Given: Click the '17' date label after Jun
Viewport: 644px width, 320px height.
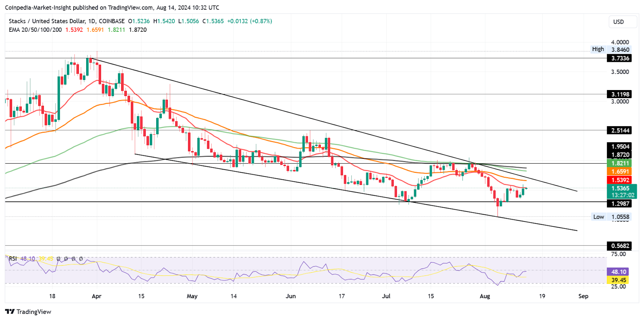Looking at the screenshot, I should point(342,296).
